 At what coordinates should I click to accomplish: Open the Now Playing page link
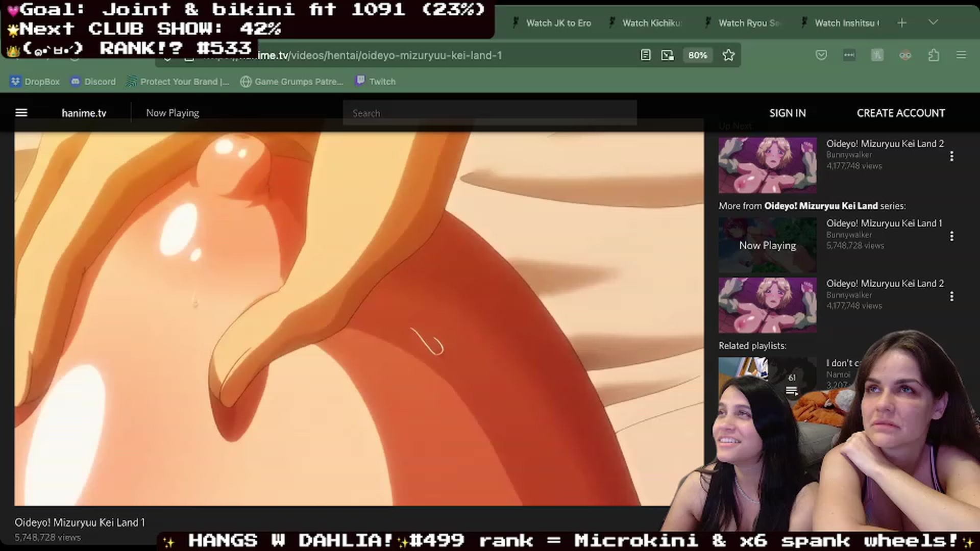pyautogui.click(x=173, y=113)
